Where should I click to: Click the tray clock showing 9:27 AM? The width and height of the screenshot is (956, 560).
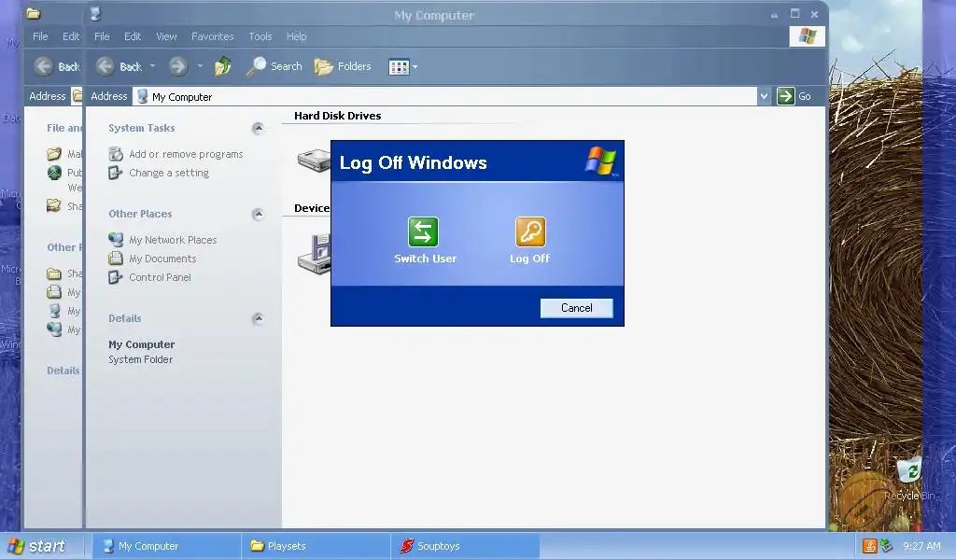pos(921,547)
